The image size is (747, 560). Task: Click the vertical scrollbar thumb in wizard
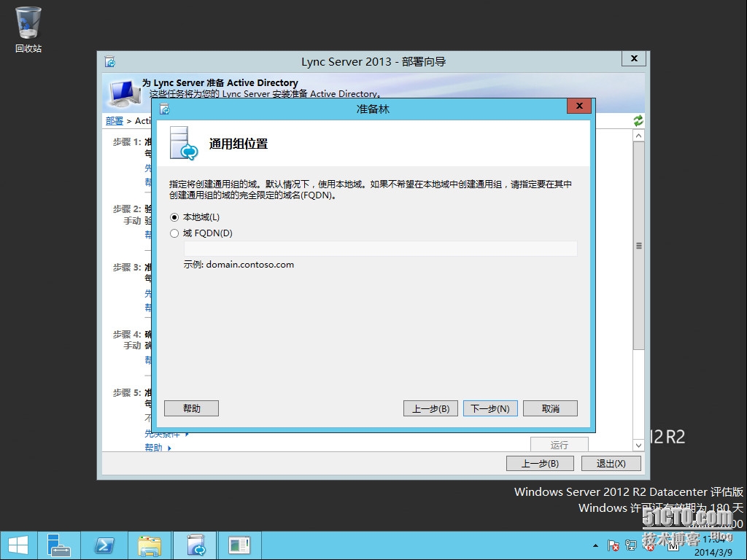[x=639, y=246]
